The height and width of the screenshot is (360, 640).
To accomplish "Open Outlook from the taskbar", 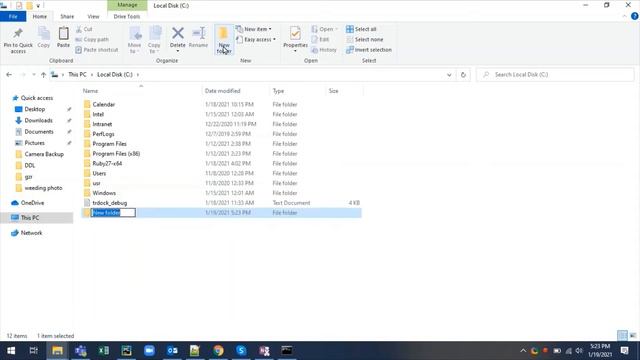I will [172, 351].
